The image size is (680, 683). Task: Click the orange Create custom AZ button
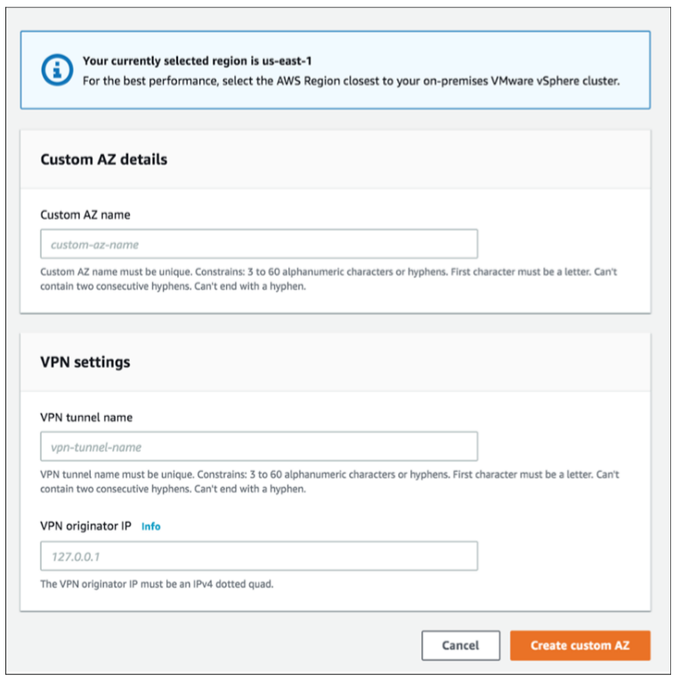coord(580,646)
